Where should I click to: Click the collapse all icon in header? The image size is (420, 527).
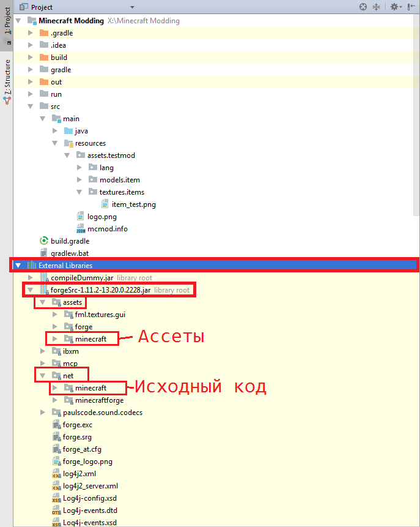pyautogui.click(x=377, y=7)
